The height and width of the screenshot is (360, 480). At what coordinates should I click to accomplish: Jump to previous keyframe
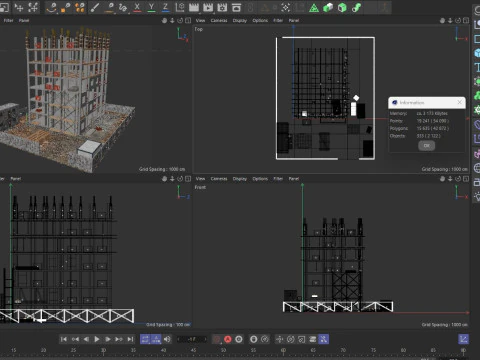click(75, 339)
